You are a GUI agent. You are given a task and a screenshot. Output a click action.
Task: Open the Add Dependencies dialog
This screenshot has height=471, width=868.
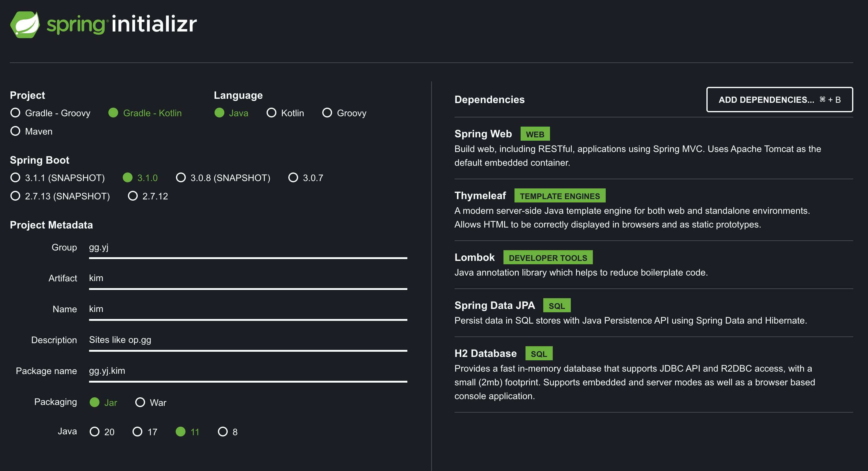pos(779,100)
